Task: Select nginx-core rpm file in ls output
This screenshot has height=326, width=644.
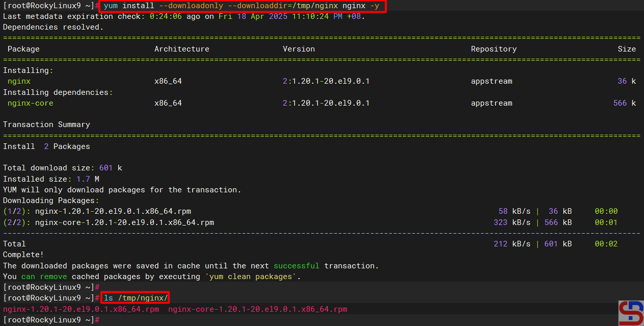Action: pyautogui.click(x=257, y=309)
